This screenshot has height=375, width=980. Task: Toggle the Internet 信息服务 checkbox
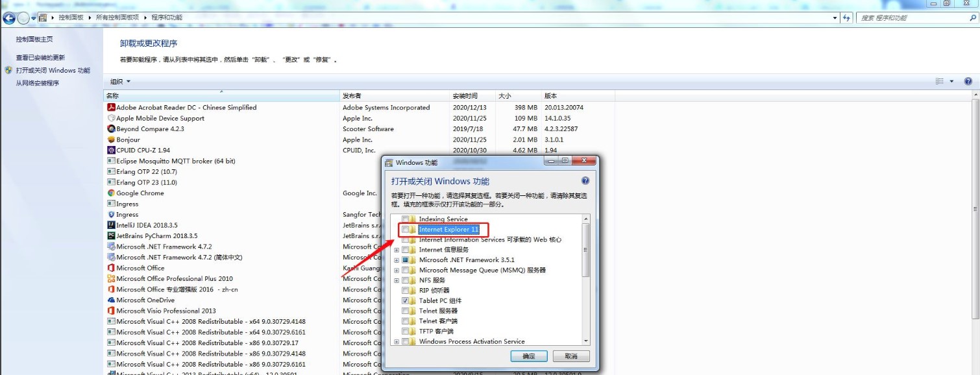[x=406, y=250]
